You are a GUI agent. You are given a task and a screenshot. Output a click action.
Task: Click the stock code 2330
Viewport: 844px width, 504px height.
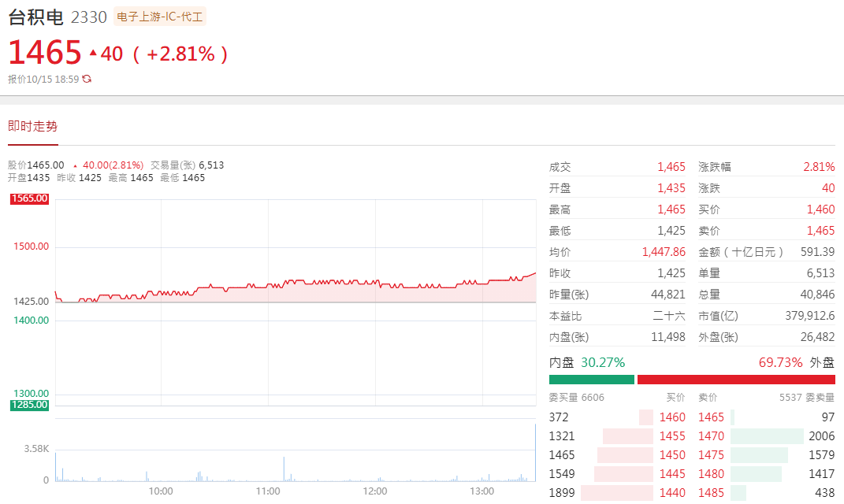[88, 17]
